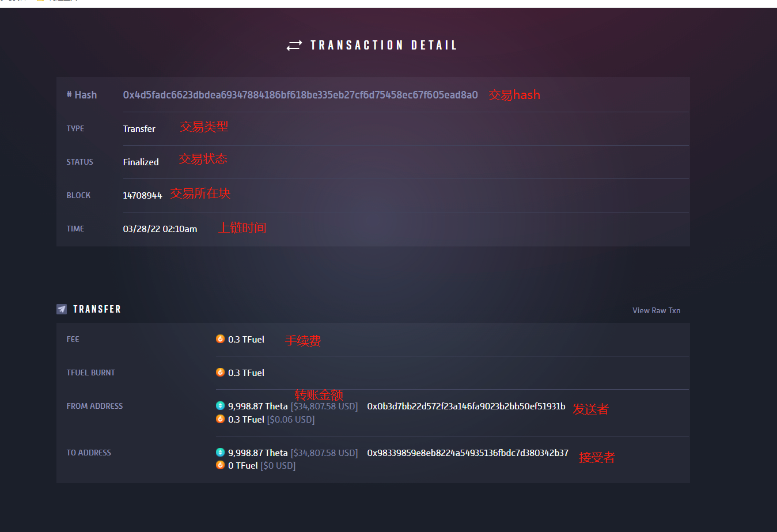Select [$34,807.58 USD] in FROM ADDRESS row
Image resolution: width=777 pixels, height=532 pixels.
324,406
